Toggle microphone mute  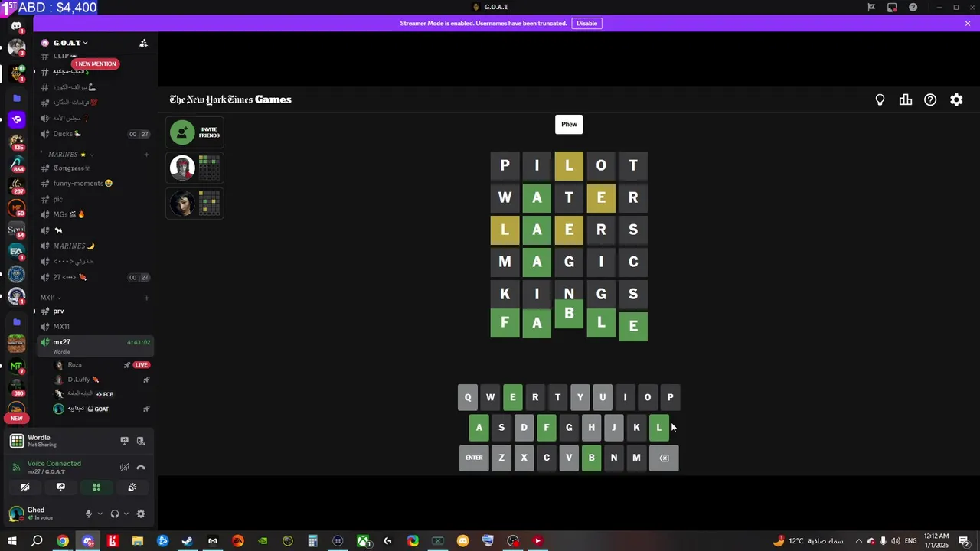coord(89,514)
